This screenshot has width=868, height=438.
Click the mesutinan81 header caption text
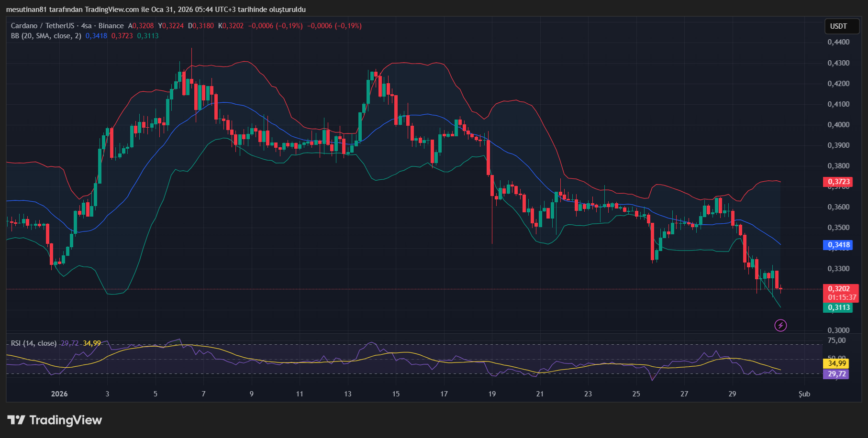click(x=156, y=10)
